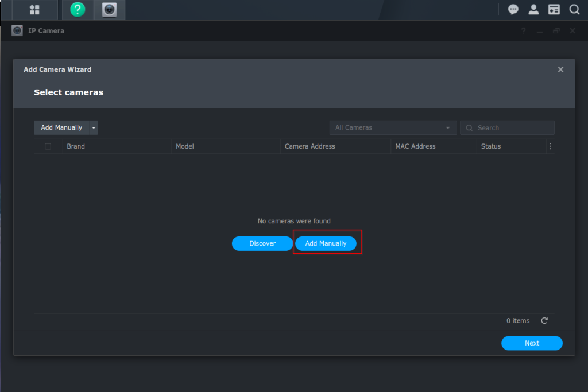Screen dimensions: 588x392
Task: Click the top-right search magnifier icon
Action: [x=574, y=10]
